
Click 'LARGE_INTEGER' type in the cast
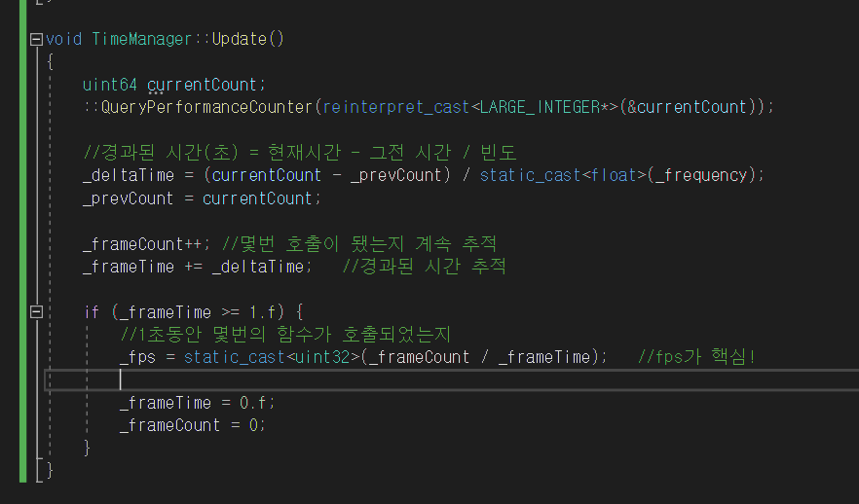541,107
